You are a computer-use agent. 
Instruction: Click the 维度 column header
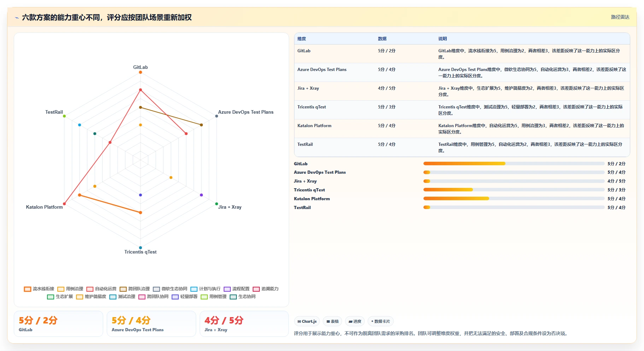[301, 39]
